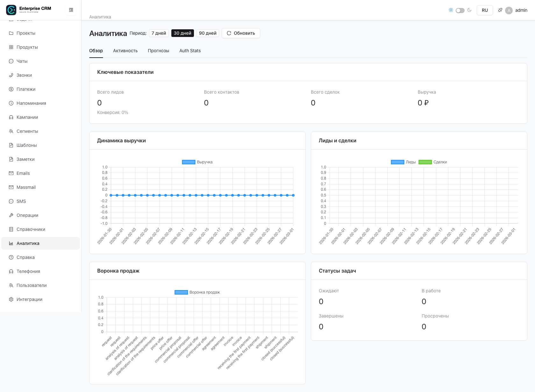Click the broken-link status icon near admin
The image size is (535, 392).
(x=500, y=10)
